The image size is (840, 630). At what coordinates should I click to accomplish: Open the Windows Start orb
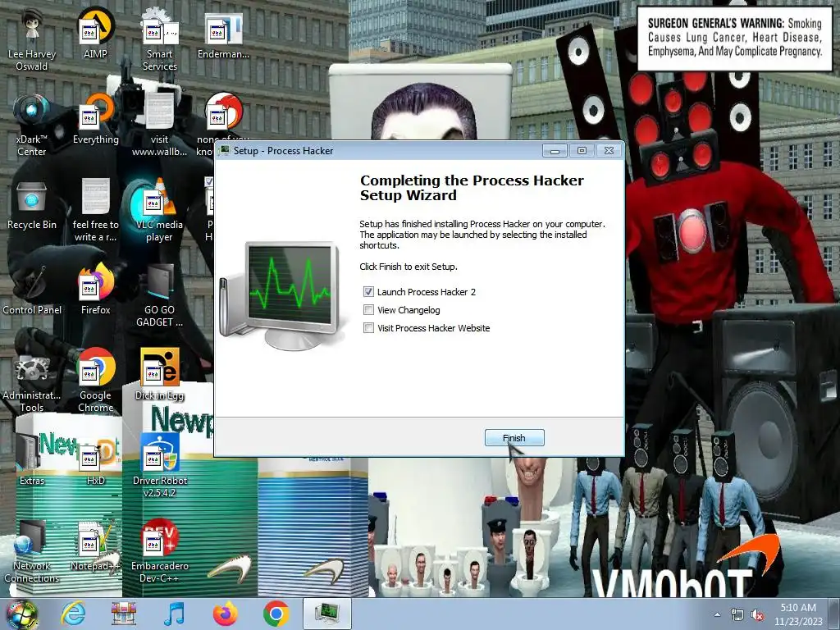22,614
